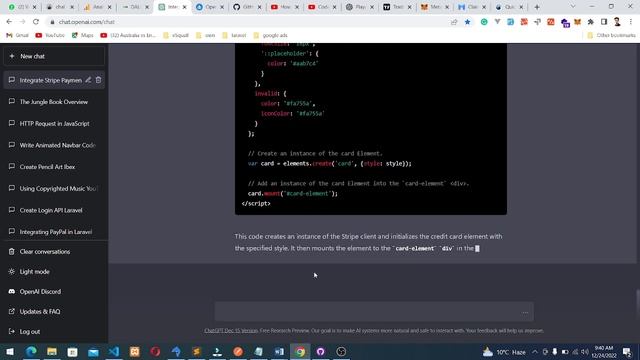
Task: Open Create Login API Laravel conversation
Action: pos(54,210)
